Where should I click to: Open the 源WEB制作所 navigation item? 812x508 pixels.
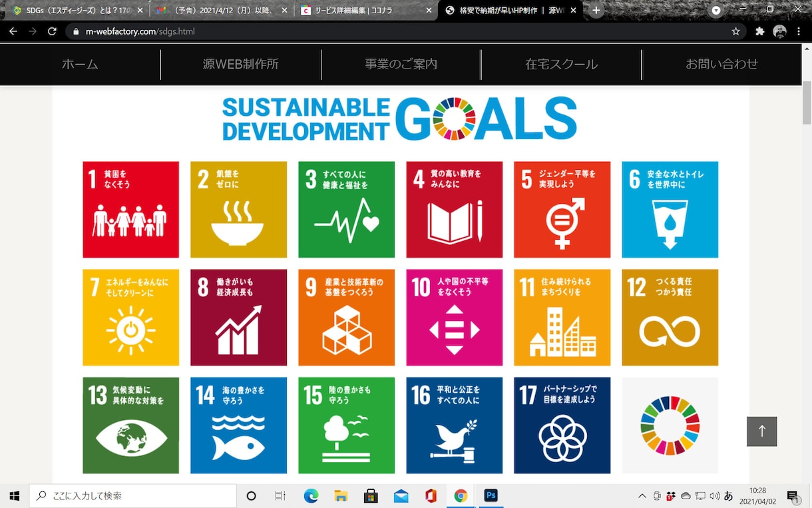pos(241,65)
